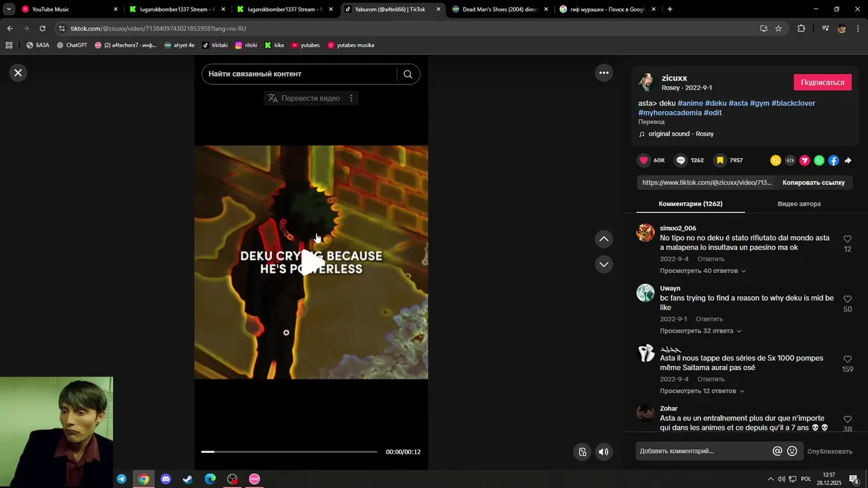Image resolution: width=868 pixels, height=488 pixels.
Task: Like the video with heart icon
Action: (644, 161)
